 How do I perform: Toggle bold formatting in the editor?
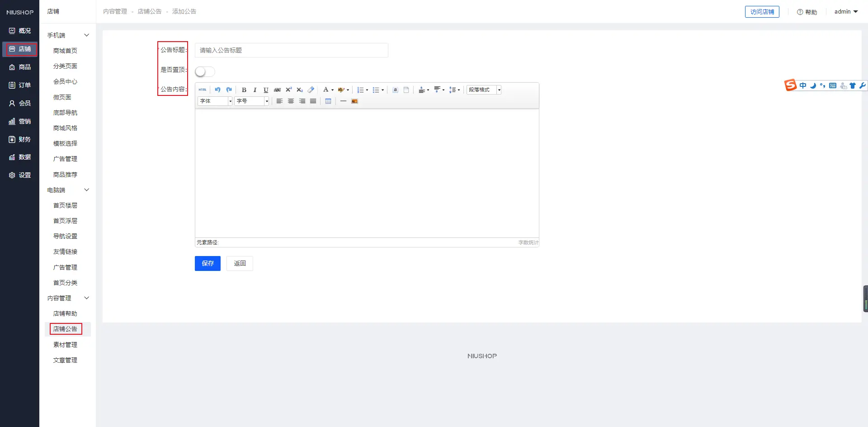(244, 90)
